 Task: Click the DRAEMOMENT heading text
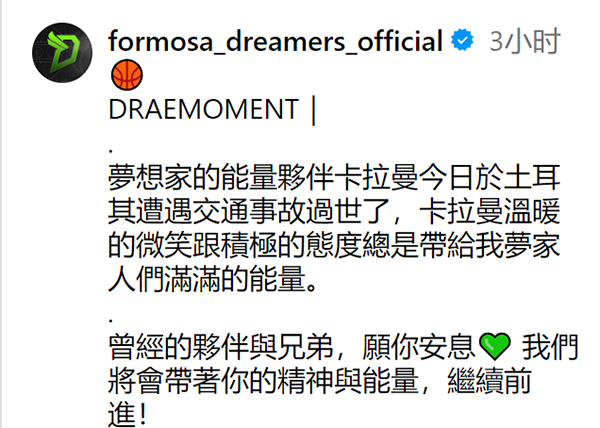(204, 110)
